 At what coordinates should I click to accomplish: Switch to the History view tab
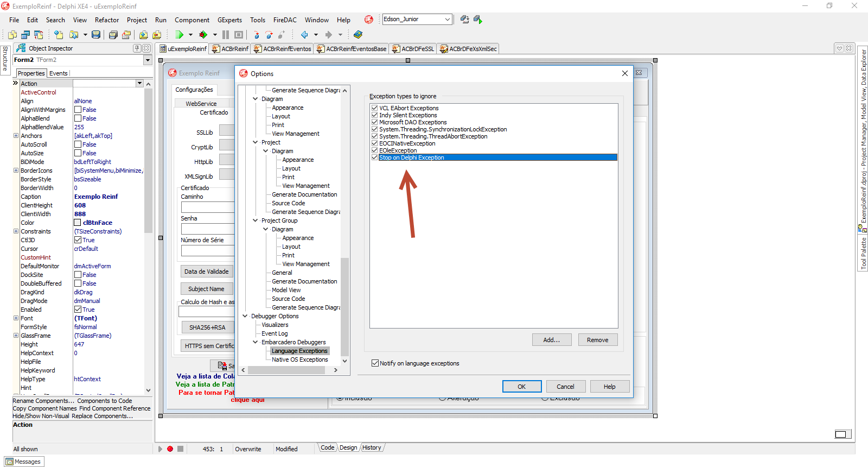tap(372, 448)
